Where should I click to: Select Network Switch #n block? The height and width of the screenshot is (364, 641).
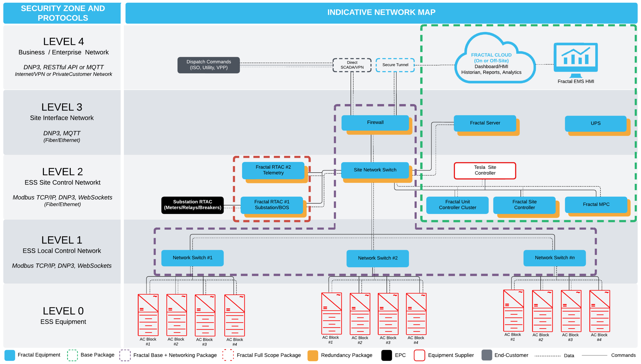point(554,258)
